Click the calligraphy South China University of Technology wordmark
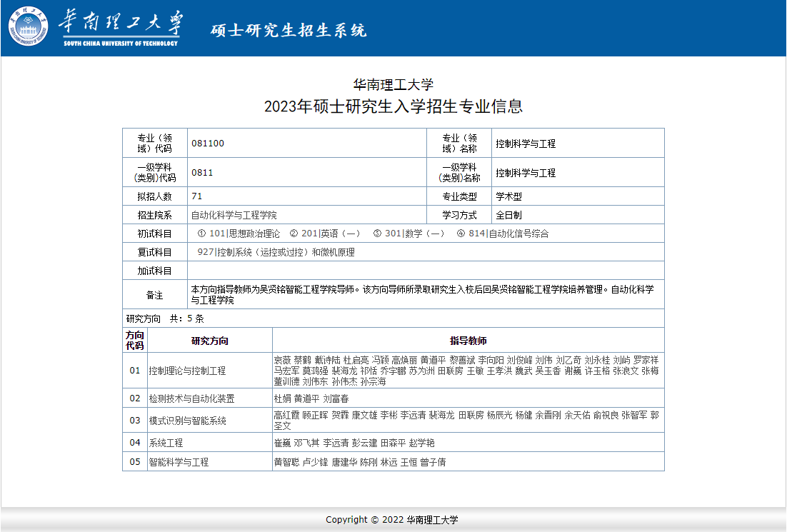The width and height of the screenshot is (787, 532). [121, 28]
